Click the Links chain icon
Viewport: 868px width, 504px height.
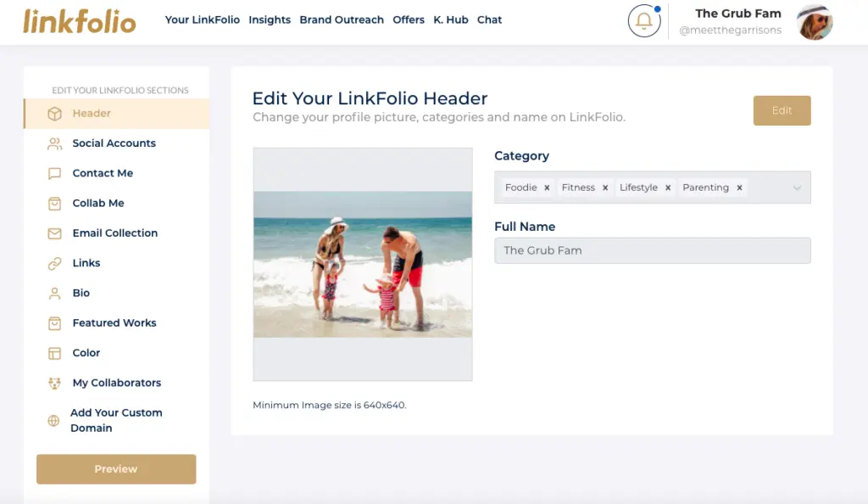[x=55, y=264]
